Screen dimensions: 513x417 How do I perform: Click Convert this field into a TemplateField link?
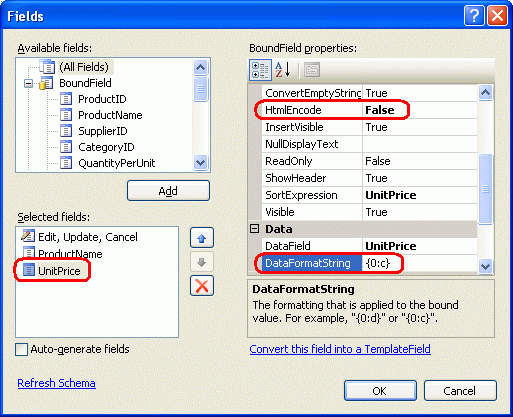pos(340,349)
